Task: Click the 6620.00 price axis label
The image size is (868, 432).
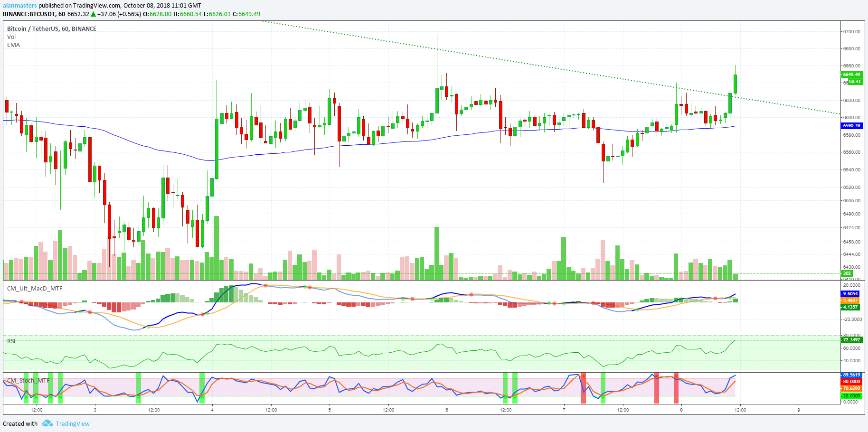Action: click(851, 101)
